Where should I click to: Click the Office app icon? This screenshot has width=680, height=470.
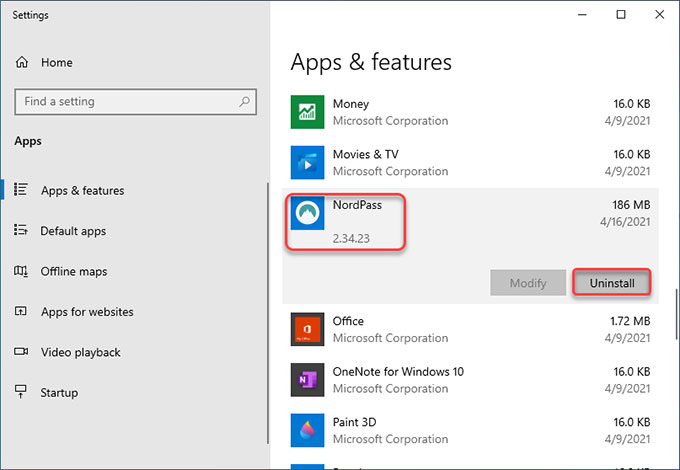point(307,329)
